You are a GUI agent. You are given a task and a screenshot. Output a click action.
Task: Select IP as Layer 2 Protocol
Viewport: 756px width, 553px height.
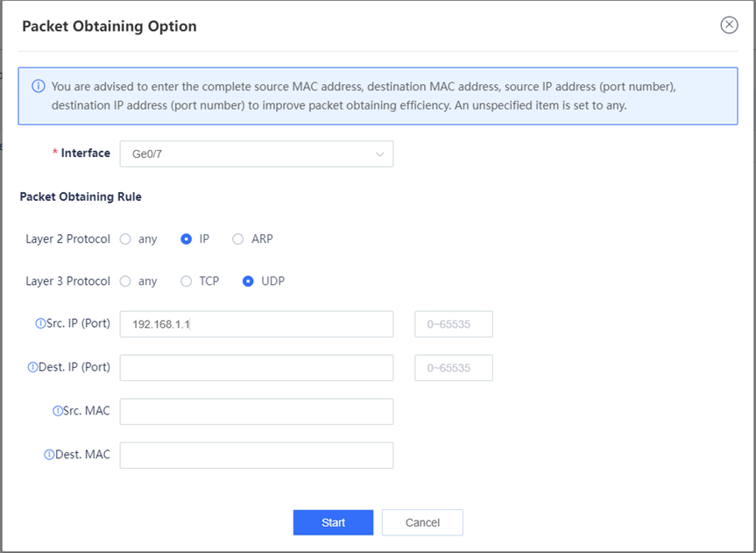(x=187, y=238)
